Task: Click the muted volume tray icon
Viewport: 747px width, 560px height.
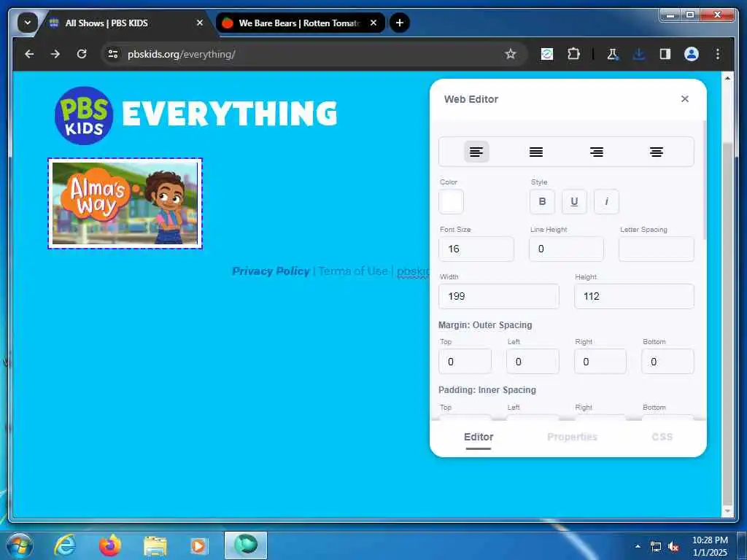Action: (x=673, y=547)
